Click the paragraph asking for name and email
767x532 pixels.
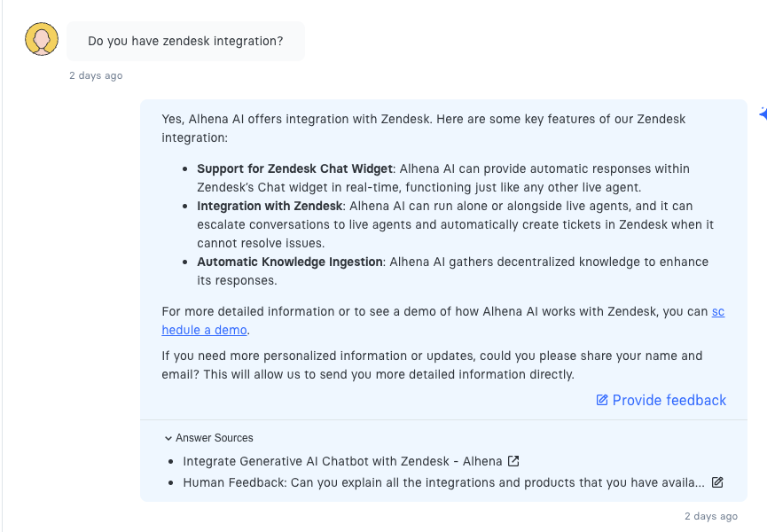[x=432, y=364]
